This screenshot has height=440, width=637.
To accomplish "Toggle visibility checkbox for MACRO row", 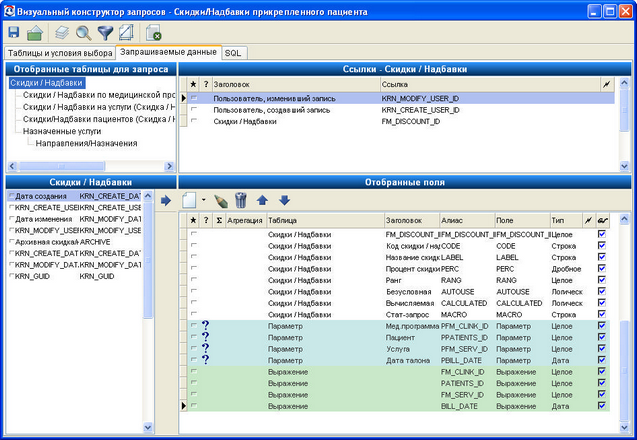I will tap(602, 314).
